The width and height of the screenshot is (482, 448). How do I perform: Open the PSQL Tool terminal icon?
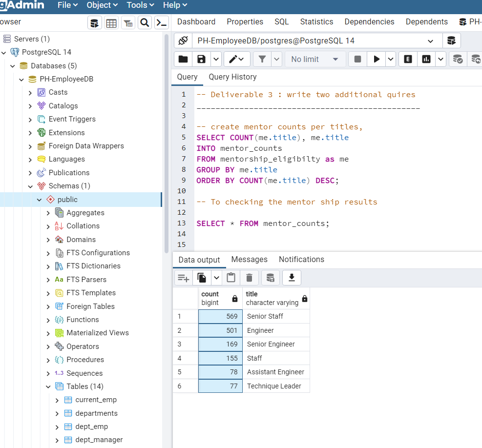(x=162, y=23)
